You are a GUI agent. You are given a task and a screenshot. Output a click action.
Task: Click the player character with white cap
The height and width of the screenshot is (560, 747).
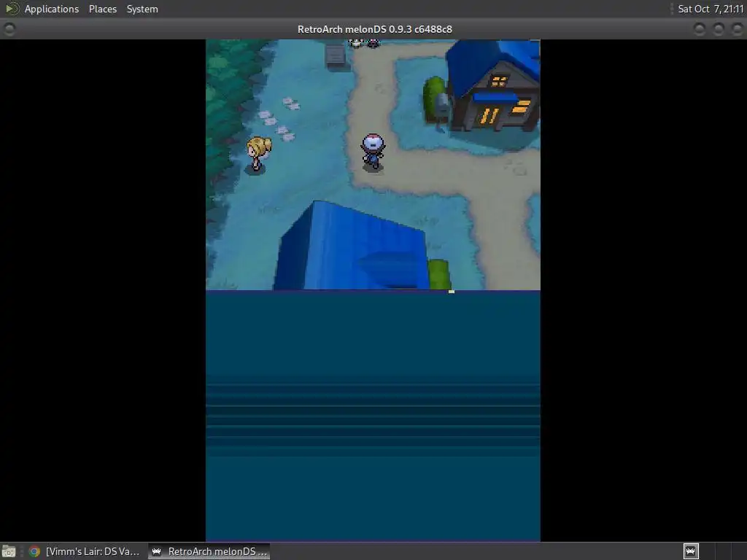pyautogui.click(x=373, y=151)
